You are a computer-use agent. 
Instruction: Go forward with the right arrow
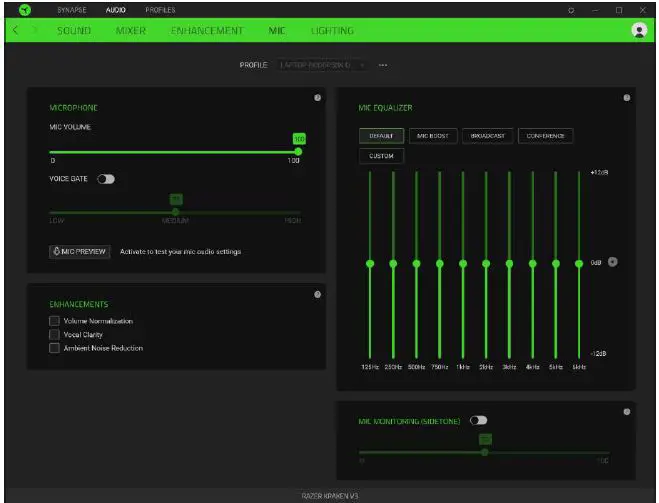click(35, 30)
